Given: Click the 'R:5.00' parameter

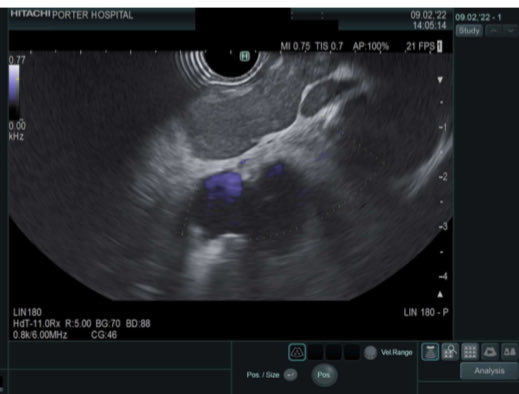Looking at the screenshot, I should [x=78, y=324].
